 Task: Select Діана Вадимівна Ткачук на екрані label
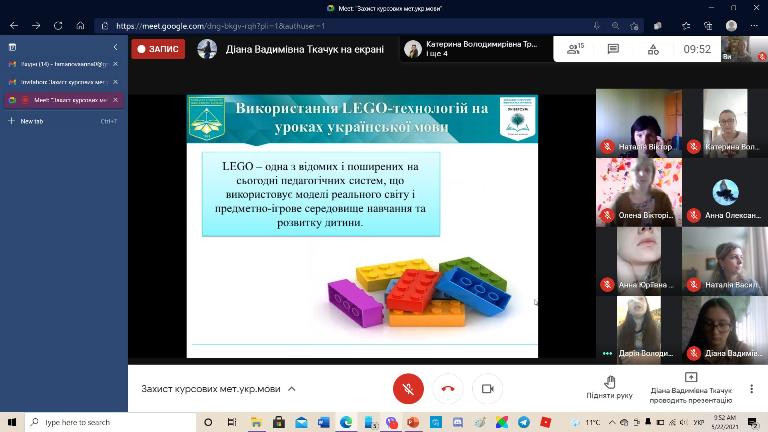click(305, 49)
